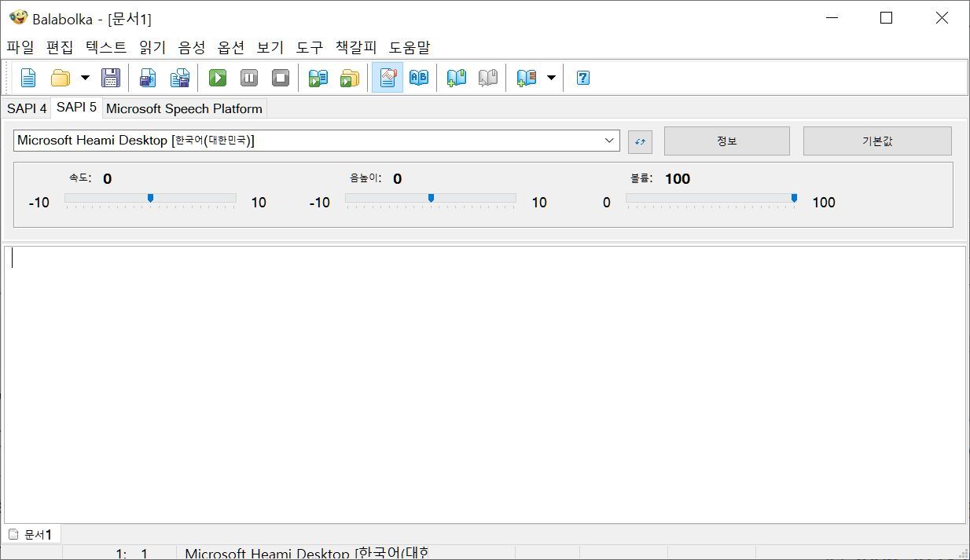970x560 pixels.
Task: Click the add bookmark icon
Action: point(457,78)
